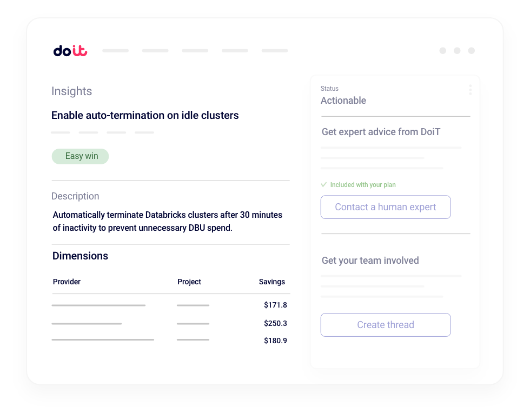Open the first placeholder item in top navigation
530x420 pixels.
(116, 51)
